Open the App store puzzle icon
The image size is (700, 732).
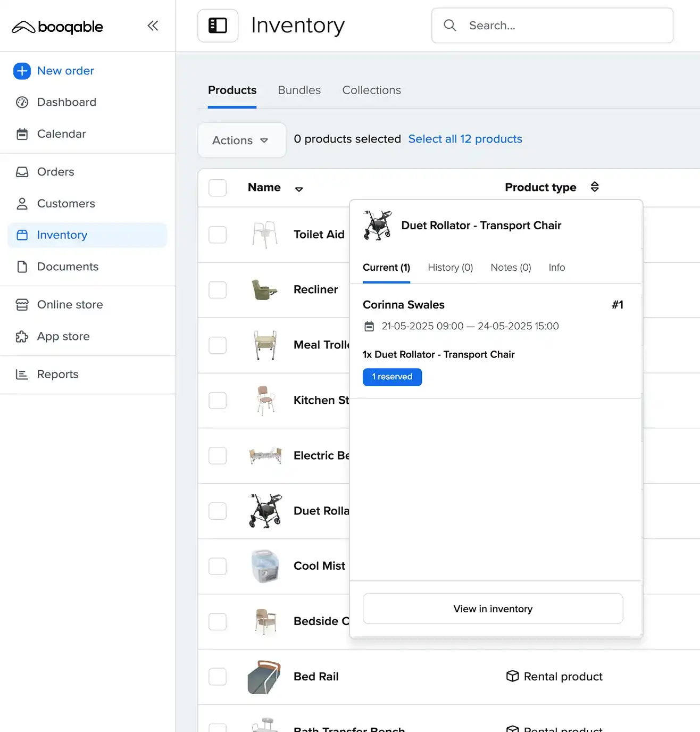(x=22, y=337)
